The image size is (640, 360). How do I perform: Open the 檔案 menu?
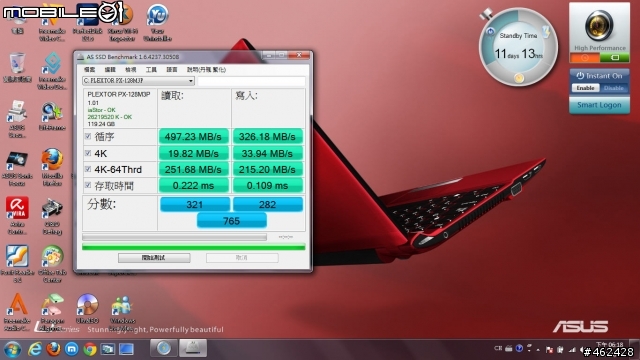89,70
